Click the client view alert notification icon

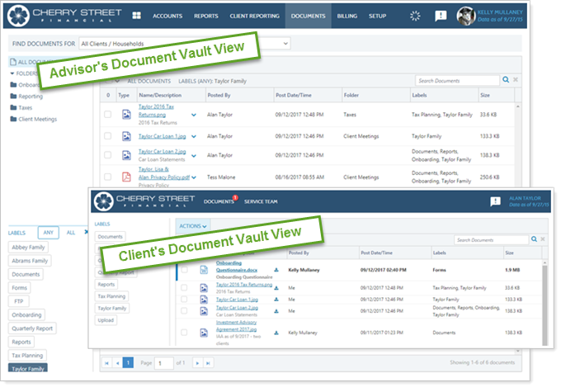click(x=495, y=201)
